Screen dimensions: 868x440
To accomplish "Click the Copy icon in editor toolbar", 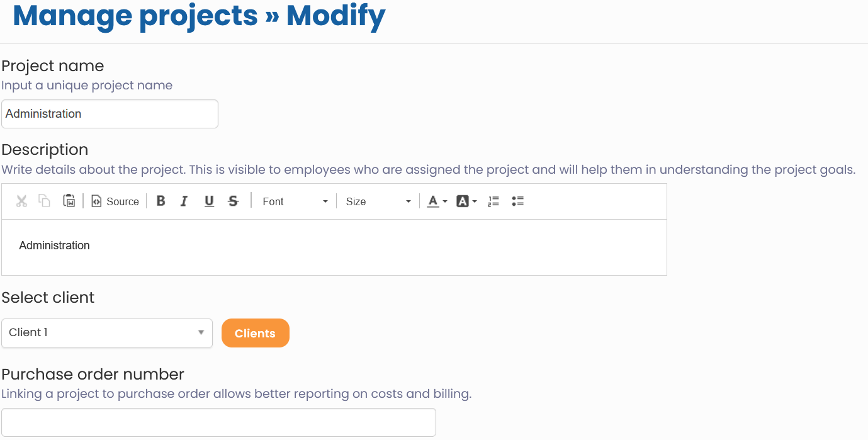I will [45, 201].
